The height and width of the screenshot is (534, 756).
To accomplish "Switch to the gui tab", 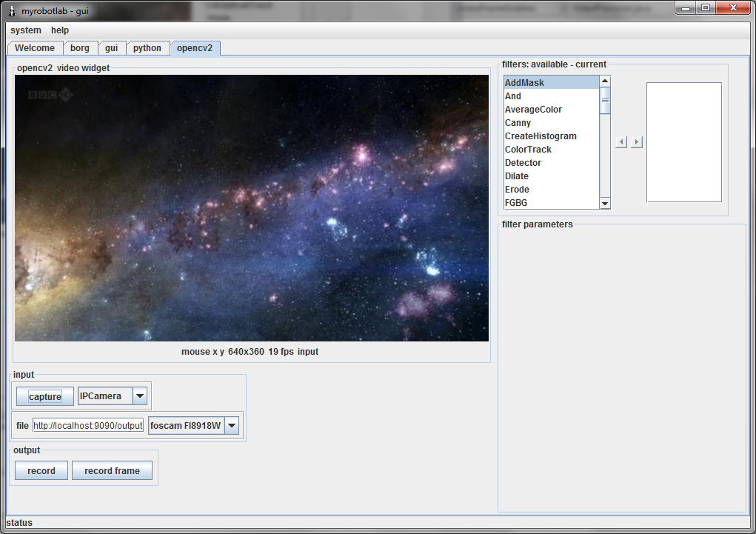I will tap(111, 47).
